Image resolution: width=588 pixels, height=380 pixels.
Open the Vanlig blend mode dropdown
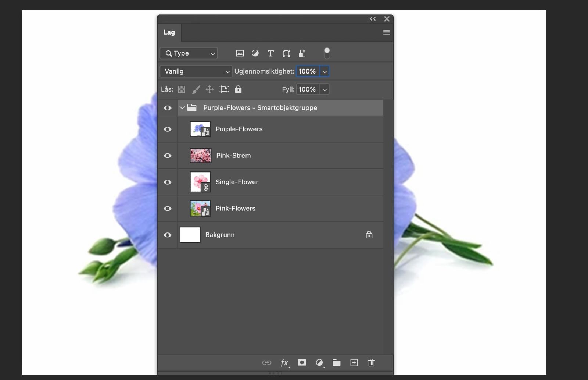click(196, 71)
